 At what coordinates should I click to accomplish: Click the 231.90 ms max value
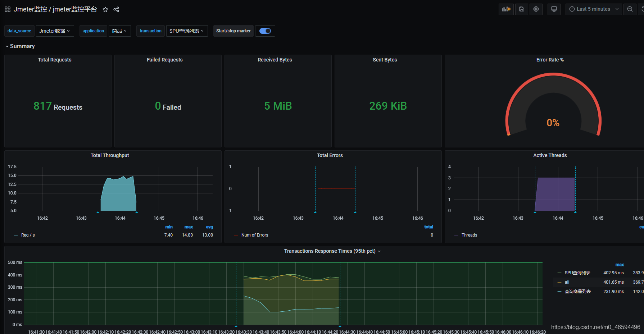pyautogui.click(x=613, y=292)
